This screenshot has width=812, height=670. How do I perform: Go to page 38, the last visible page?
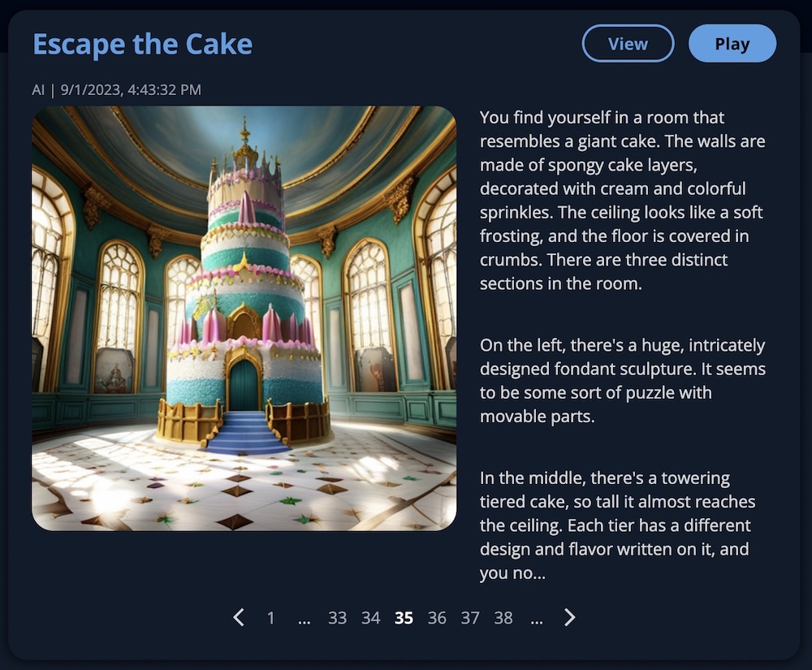click(503, 618)
